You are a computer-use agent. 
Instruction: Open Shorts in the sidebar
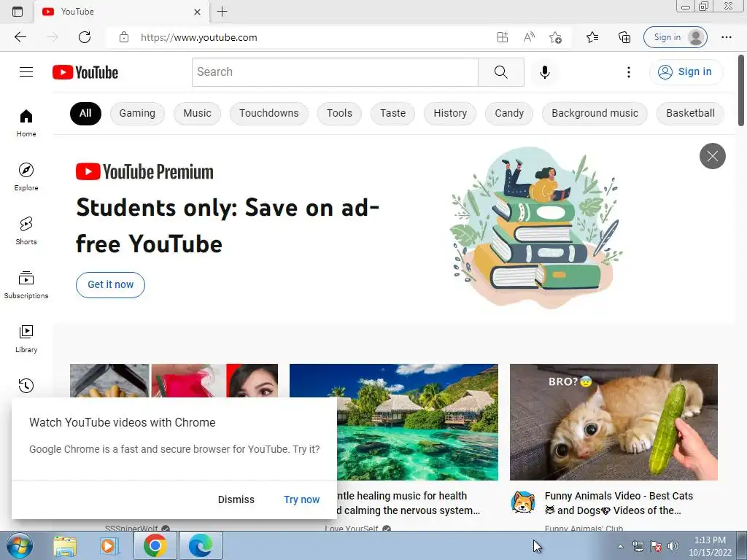pyautogui.click(x=26, y=230)
